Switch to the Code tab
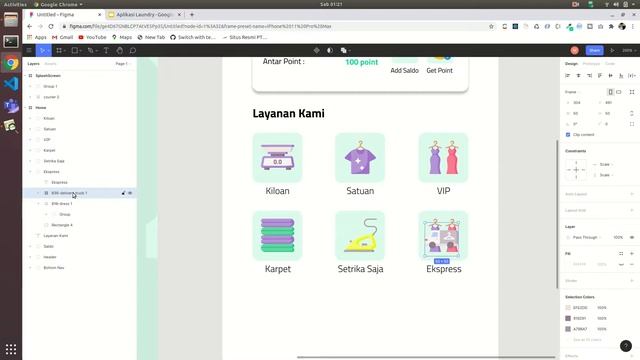 pyautogui.click(x=609, y=64)
